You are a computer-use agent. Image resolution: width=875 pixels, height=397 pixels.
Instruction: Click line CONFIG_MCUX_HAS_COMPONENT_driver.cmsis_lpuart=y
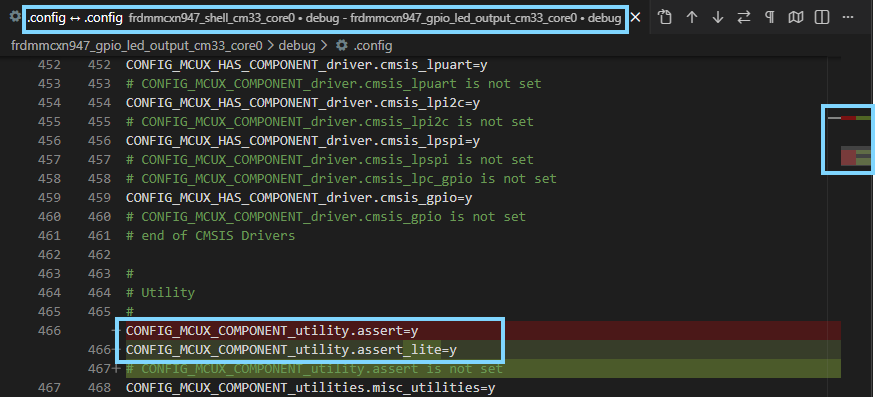306,65
